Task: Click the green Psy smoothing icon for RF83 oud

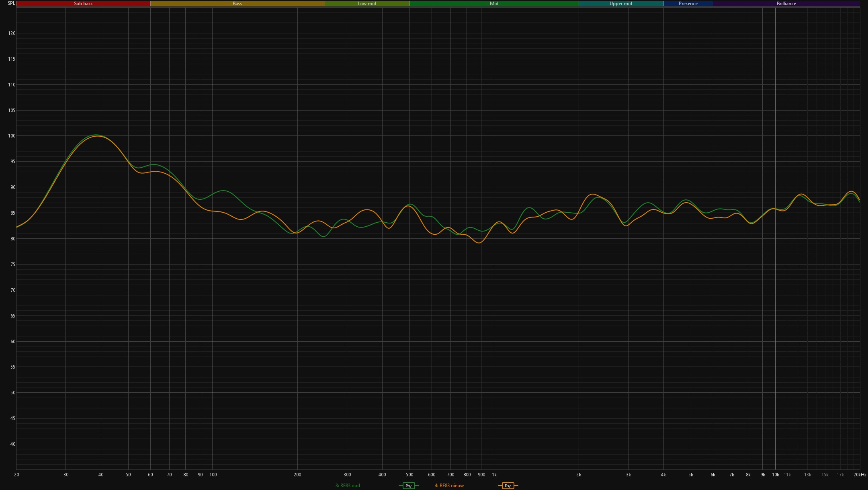Action: [409, 486]
